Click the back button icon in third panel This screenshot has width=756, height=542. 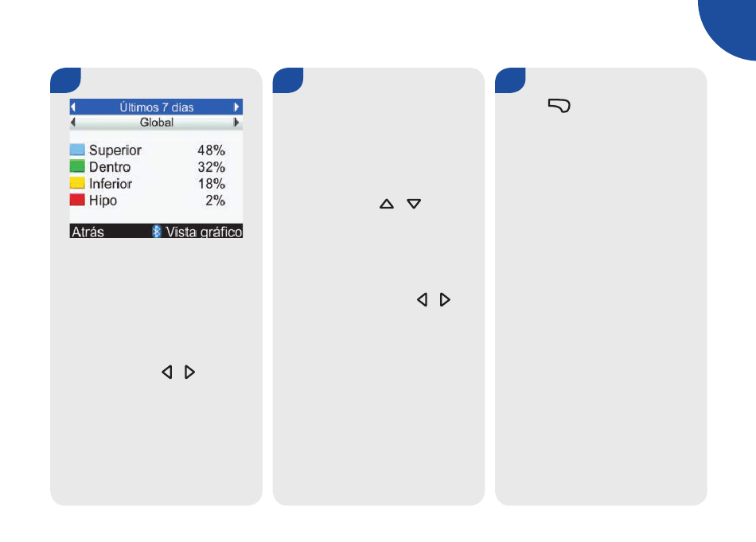coord(559,106)
